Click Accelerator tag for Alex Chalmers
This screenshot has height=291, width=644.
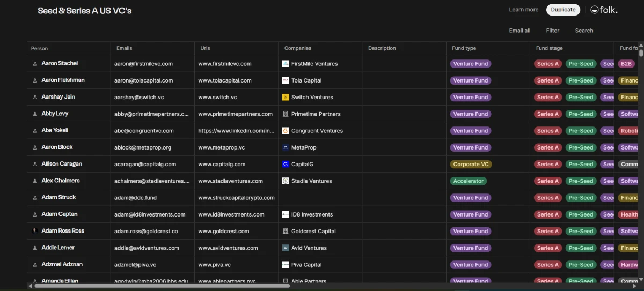click(x=468, y=181)
